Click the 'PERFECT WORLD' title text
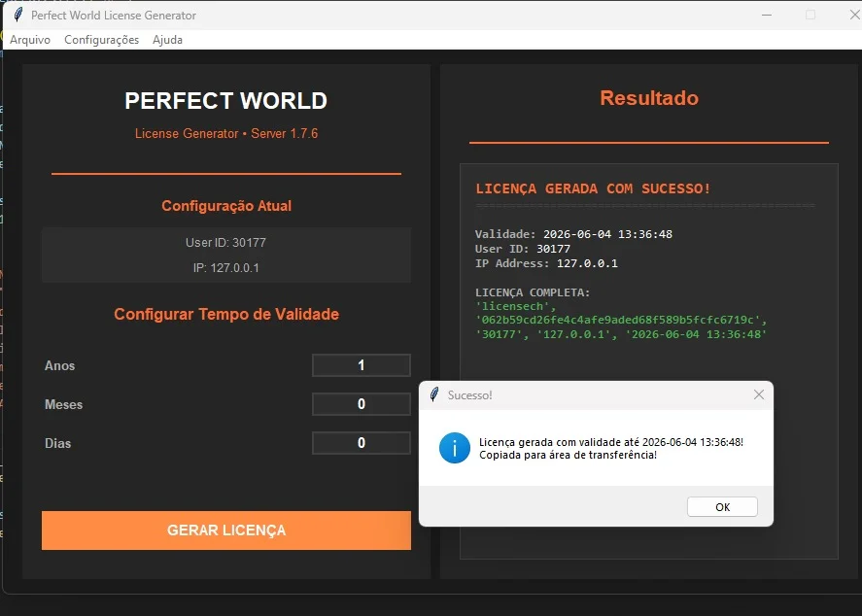The image size is (862, 616). pyautogui.click(x=225, y=100)
